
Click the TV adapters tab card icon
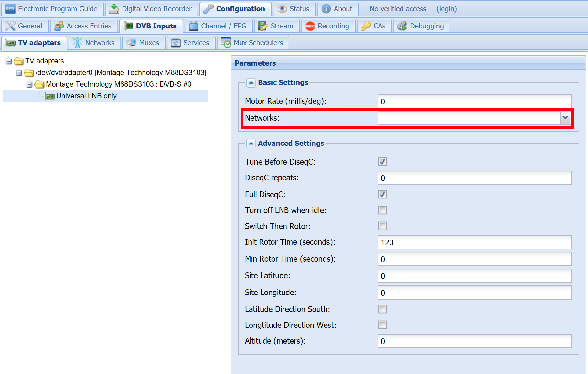[x=10, y=43]
